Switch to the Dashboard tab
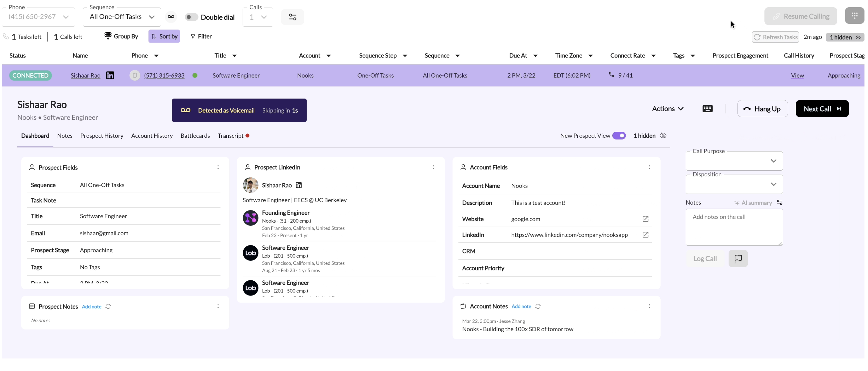 pyautogui.click(x=35, y=136)
